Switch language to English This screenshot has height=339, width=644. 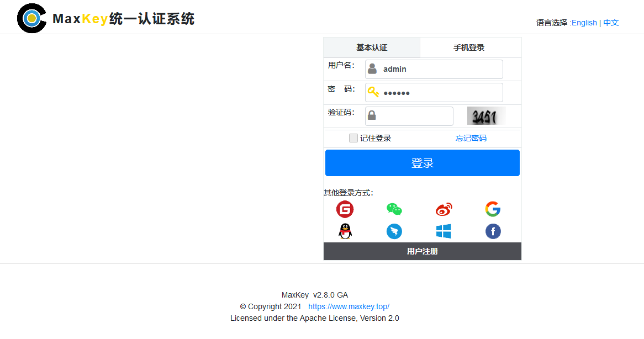(x=584, y=23)
